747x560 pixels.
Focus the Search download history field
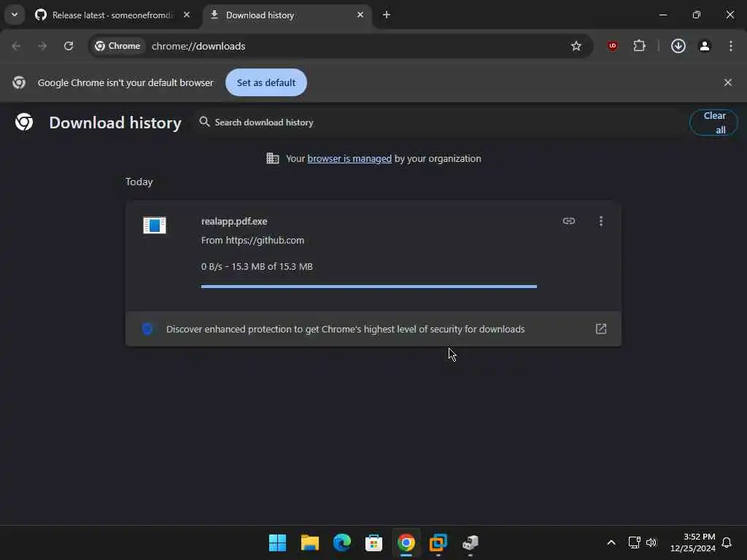(x=438, y=122)
